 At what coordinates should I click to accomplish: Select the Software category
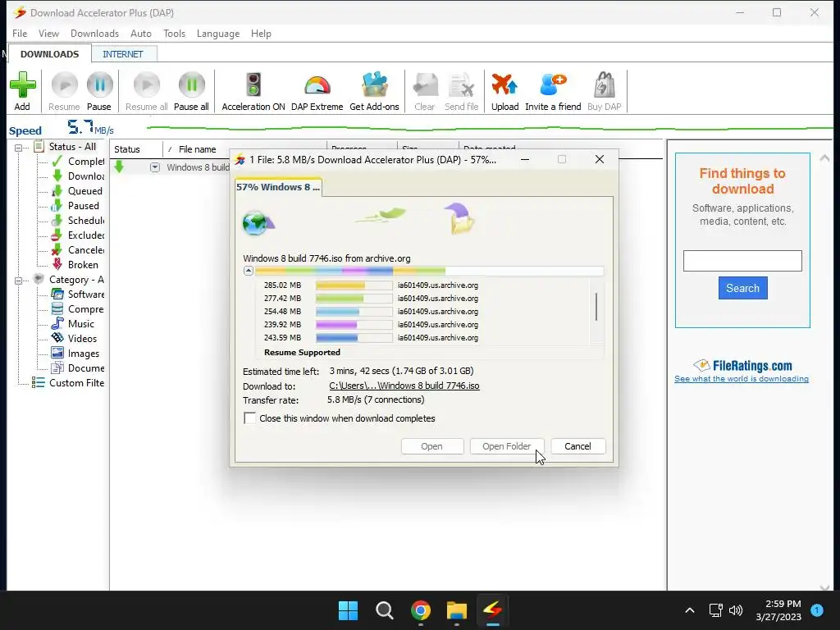point(78,294)
